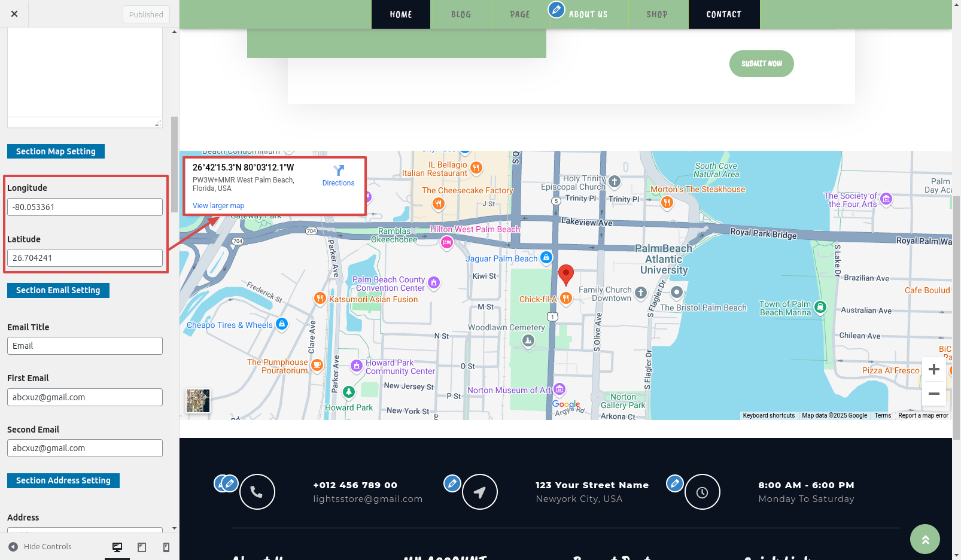Click The Bristol Palm Beach marker
Viewport: 961px width, 560px height.
677,292
